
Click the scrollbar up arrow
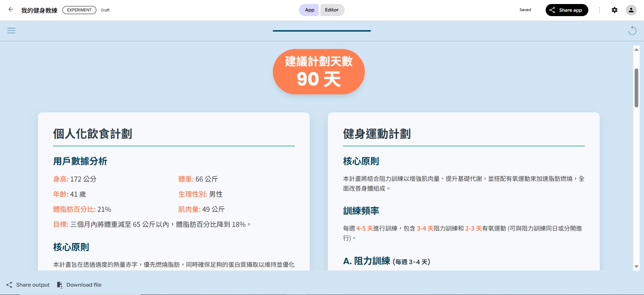pyautogui.click(x=636, y=50)
